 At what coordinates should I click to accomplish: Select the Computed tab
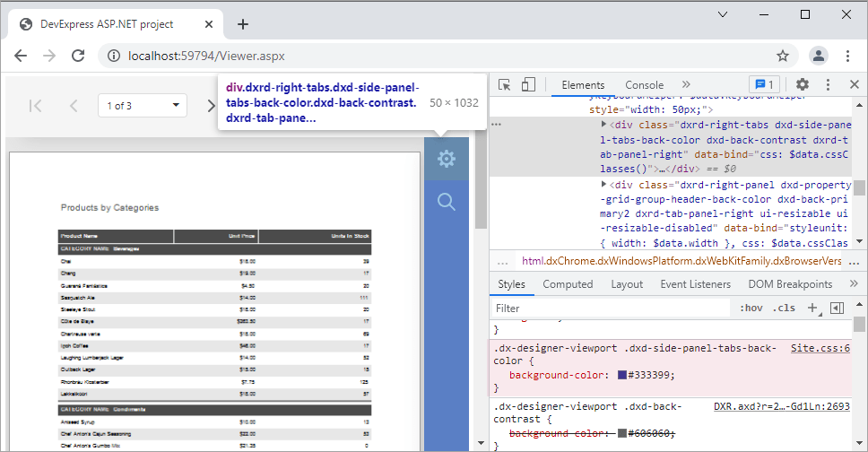568,284
